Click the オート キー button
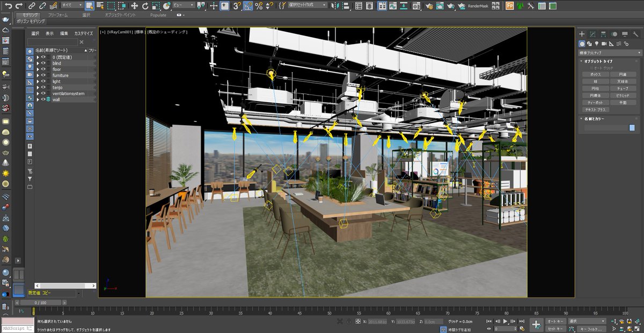This screenshot has width=644, height=333. [555, 321]
